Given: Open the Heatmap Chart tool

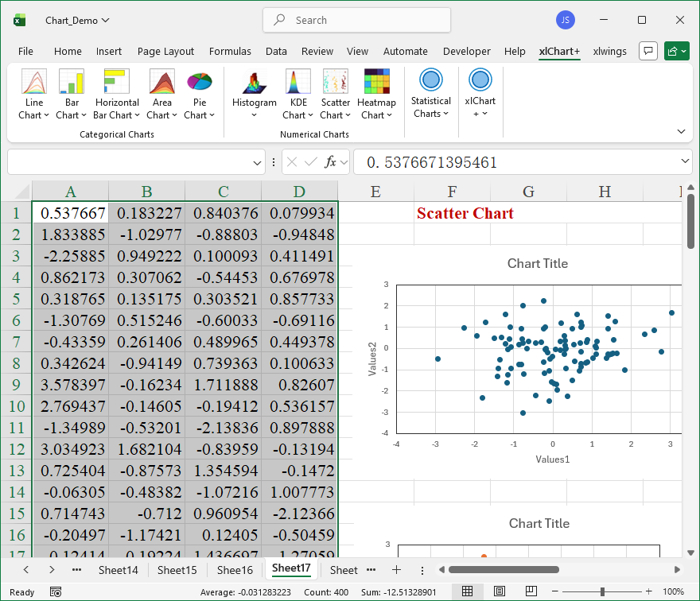Looking at the screenshot, I should (376, 94).
